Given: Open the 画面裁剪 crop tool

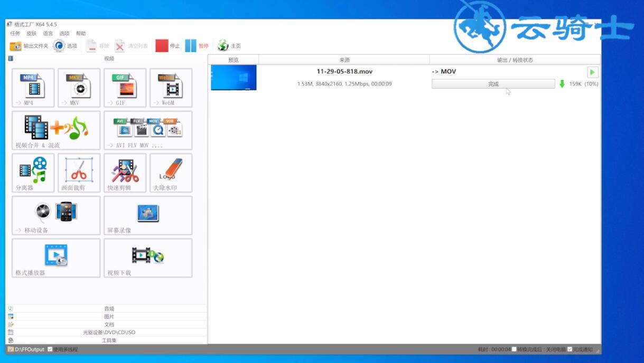Looking at the screenshot, I should pyautogui.click(x=79, y=173).
